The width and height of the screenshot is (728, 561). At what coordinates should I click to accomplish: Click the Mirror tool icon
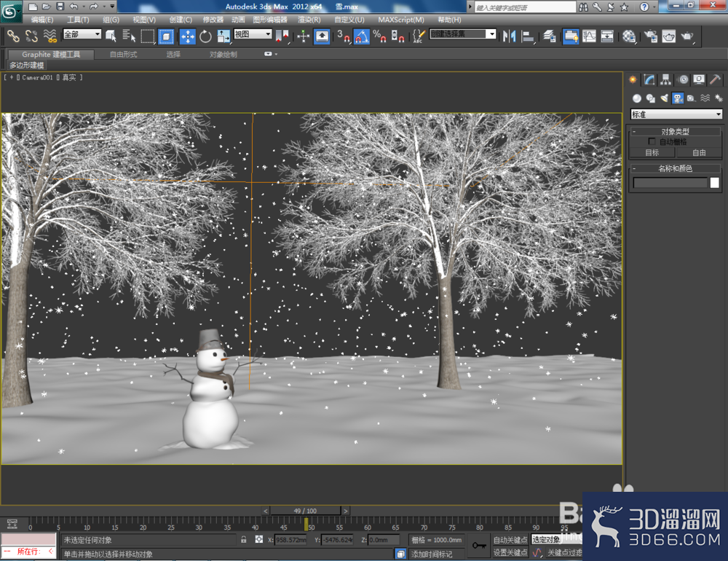pyautogui.click(x=510, y=36)
